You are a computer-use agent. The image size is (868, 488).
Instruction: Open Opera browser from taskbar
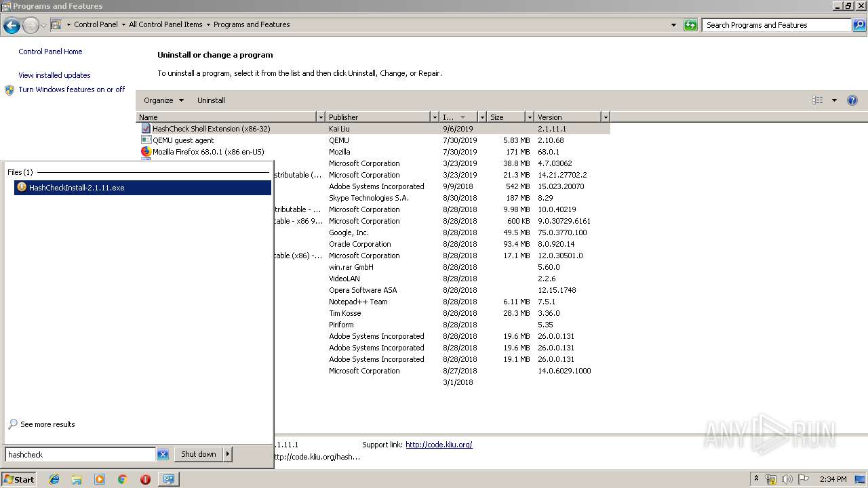[145, 479]
